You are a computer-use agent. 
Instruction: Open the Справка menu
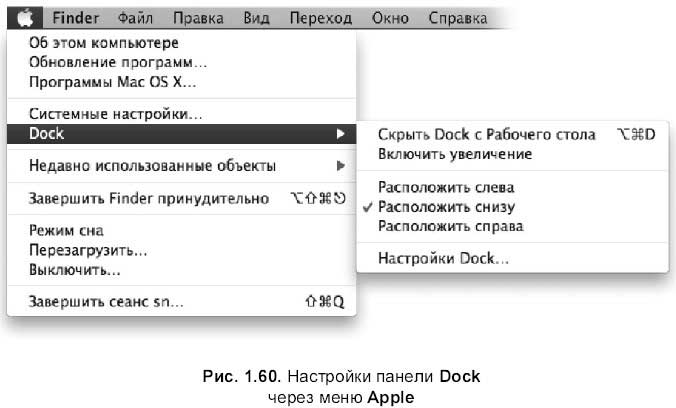click(457, 18)
